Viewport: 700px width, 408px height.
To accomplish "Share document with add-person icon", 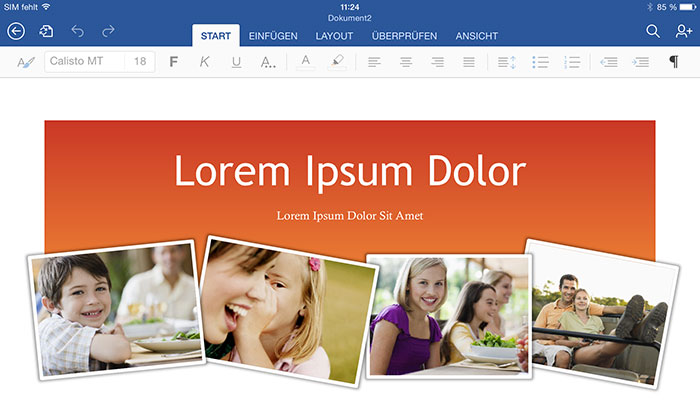I will 683,31.
